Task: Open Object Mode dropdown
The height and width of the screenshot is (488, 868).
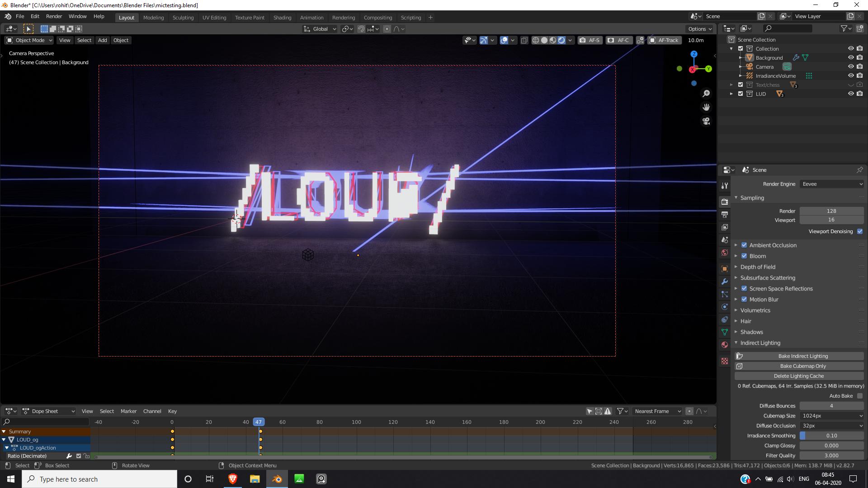Action: pyautogui.click(x=29, y=40)
